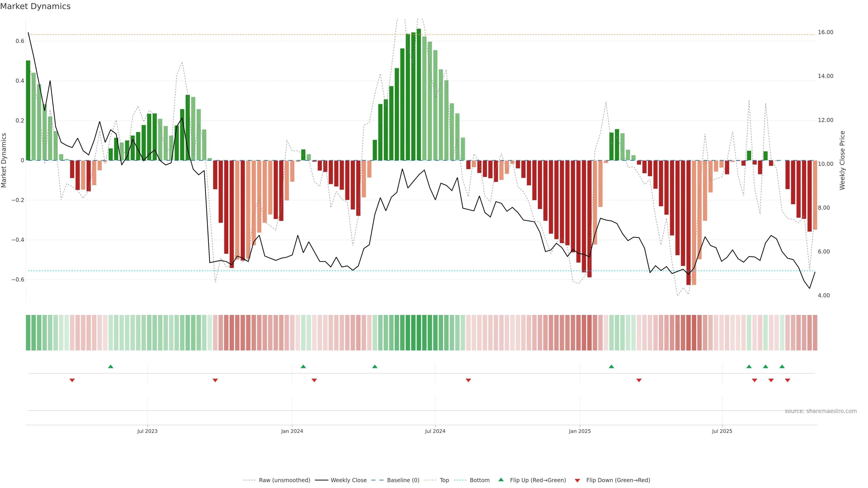Click the red triangle icon in the legend

pos(577,481)
